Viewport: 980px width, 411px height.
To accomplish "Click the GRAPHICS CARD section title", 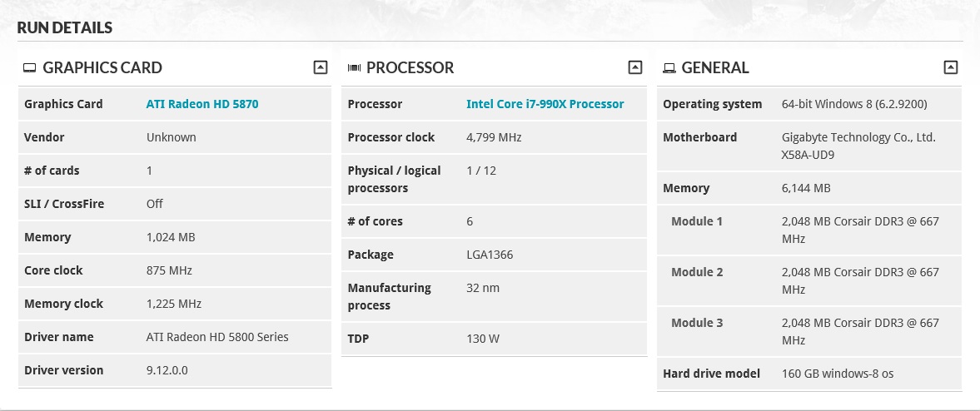I will tap(102, 68).
